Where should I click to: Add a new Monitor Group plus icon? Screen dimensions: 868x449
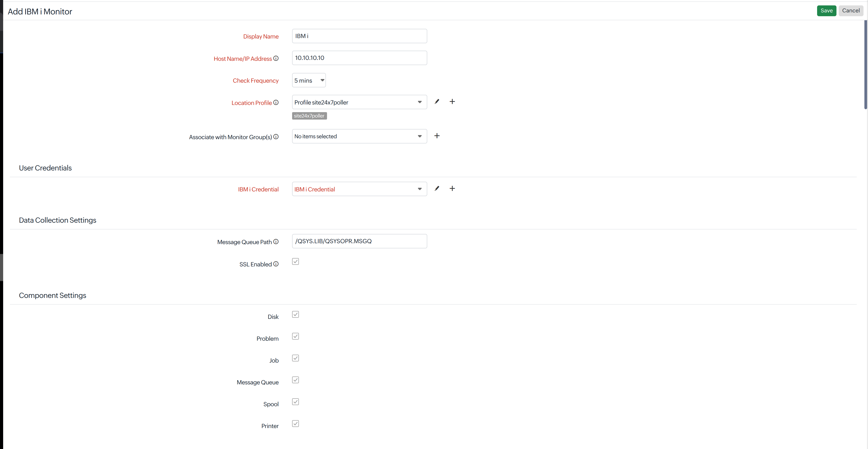point(437,136)
